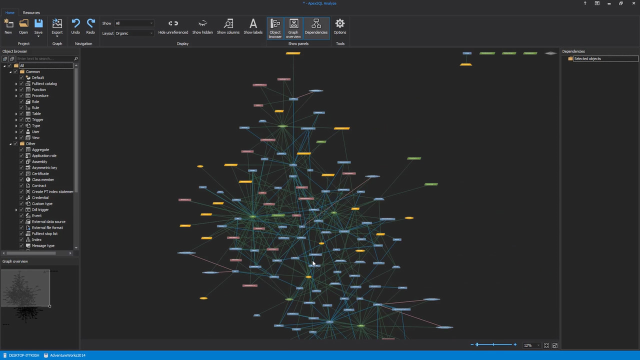Uncheck the Index checkbox
Screen dimensions: 640x360
click(22, 240)
